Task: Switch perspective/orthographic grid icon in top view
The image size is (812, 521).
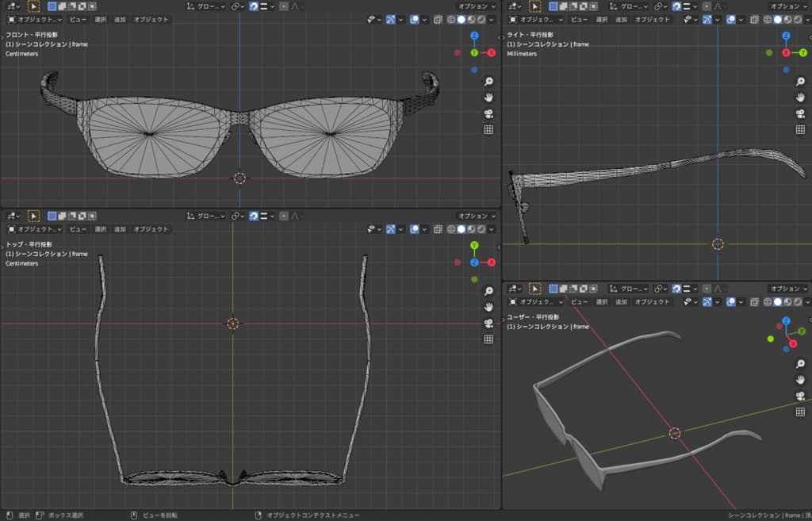Action: pos(488,339)
